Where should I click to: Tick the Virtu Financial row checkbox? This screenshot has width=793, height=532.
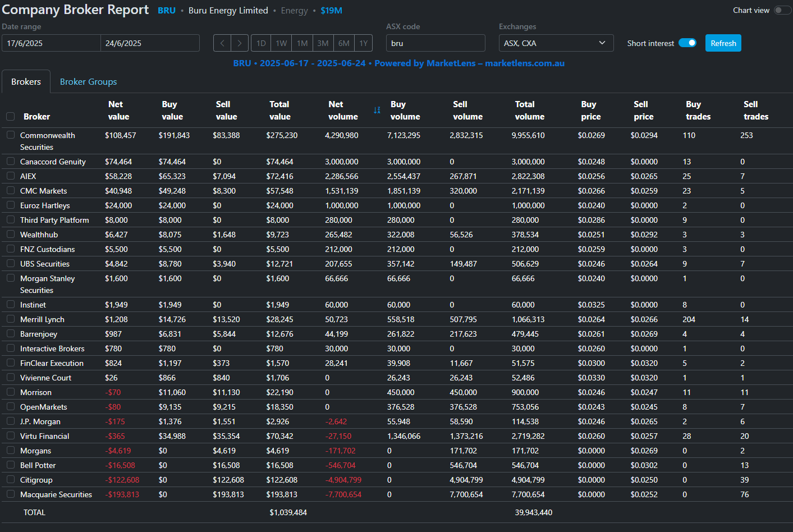point(11,435)
